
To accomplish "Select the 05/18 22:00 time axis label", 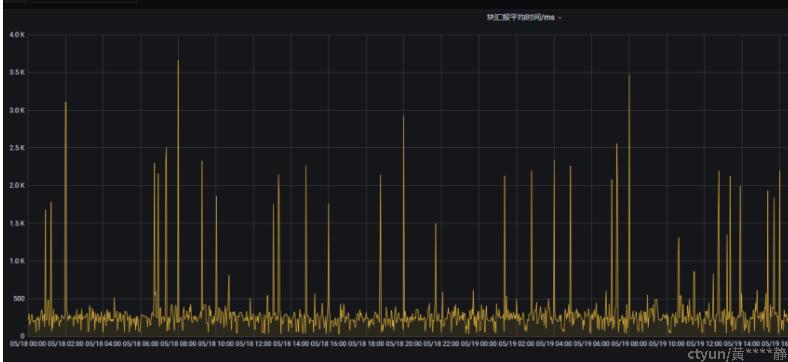I will tap(441, 344).
